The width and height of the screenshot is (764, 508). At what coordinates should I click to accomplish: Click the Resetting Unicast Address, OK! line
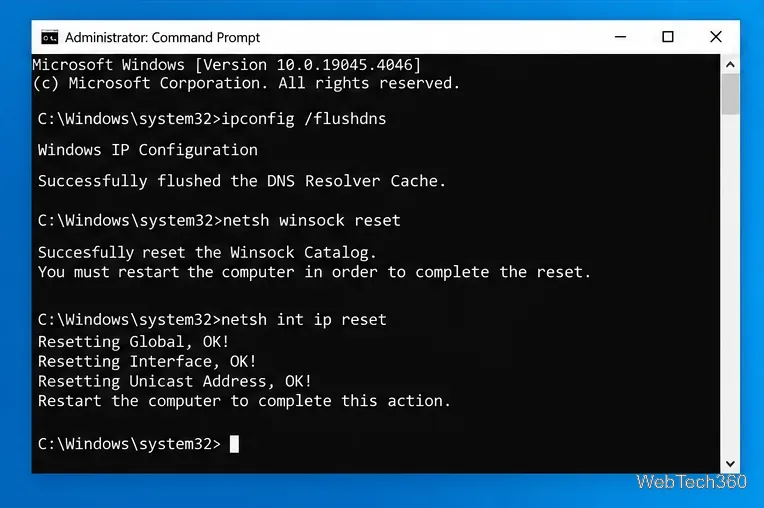tap(174, 381)
